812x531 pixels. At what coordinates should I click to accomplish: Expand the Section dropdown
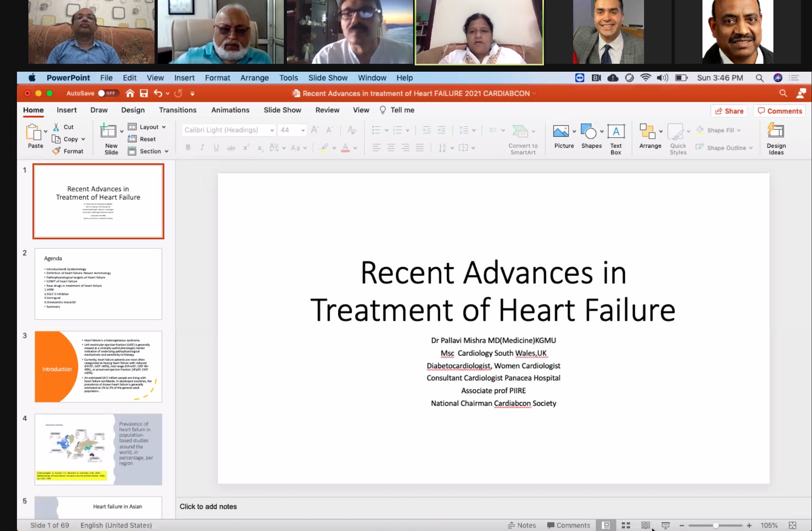pyautogui.click(x=167, y=151)
